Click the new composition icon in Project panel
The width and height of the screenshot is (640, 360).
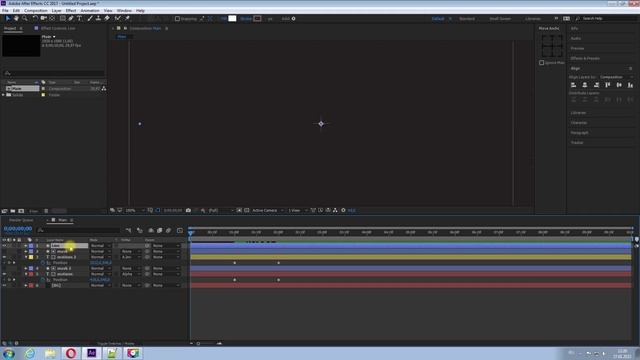point(21,211)
